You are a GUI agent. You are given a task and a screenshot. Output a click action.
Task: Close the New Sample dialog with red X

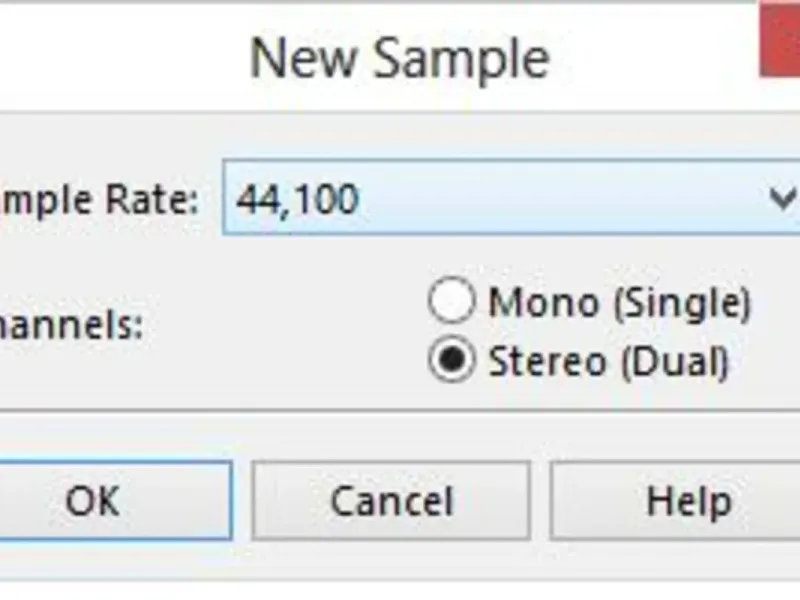coord(781,40)
